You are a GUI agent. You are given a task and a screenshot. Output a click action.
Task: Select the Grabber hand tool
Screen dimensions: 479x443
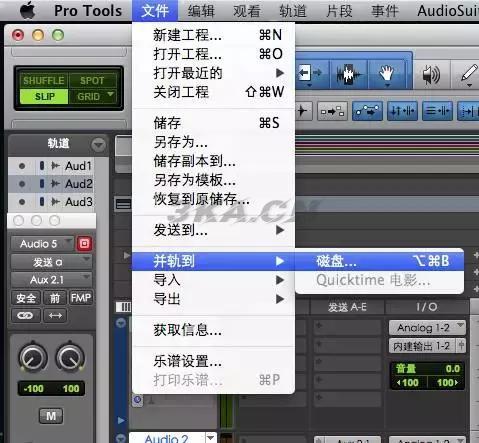387,74
